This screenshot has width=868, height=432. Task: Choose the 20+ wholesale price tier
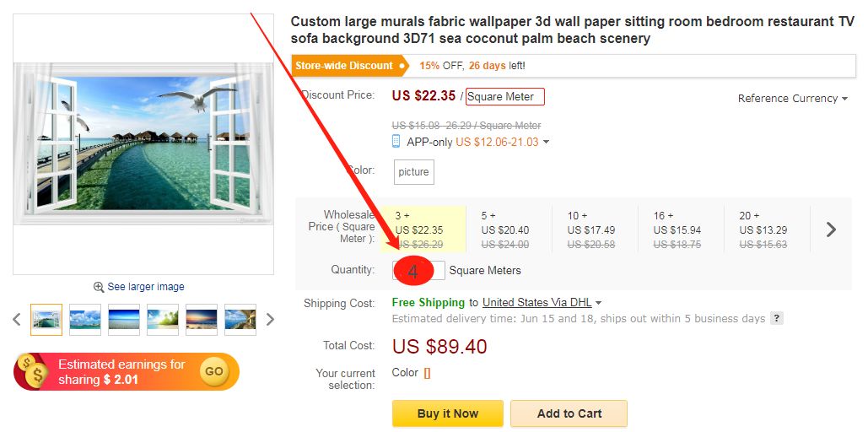pos(766,229)
